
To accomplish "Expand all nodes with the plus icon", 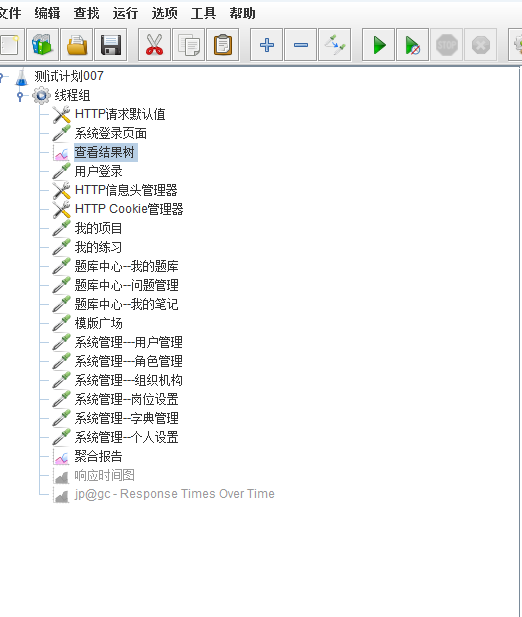I will point(266,44).
